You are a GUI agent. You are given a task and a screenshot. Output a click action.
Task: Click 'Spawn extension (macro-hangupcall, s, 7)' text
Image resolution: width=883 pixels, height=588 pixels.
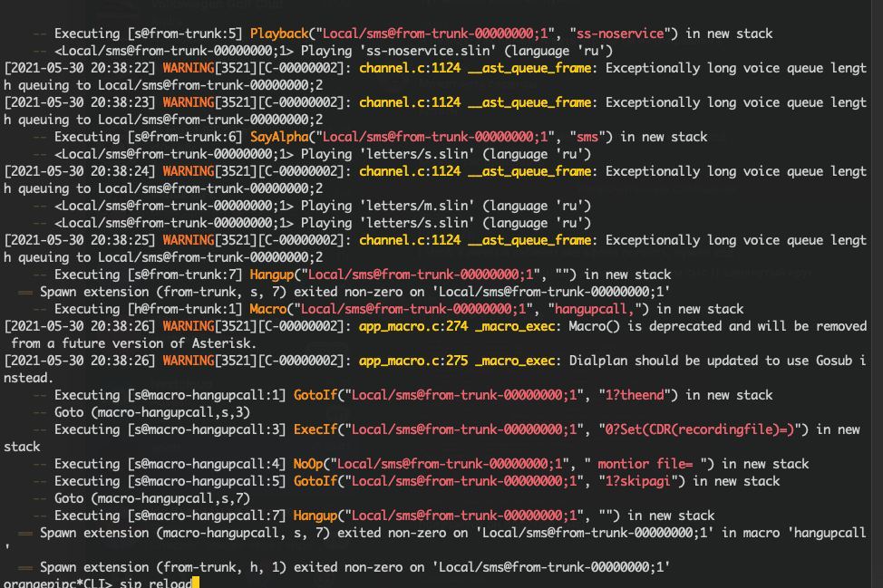(x=185, y=533)
